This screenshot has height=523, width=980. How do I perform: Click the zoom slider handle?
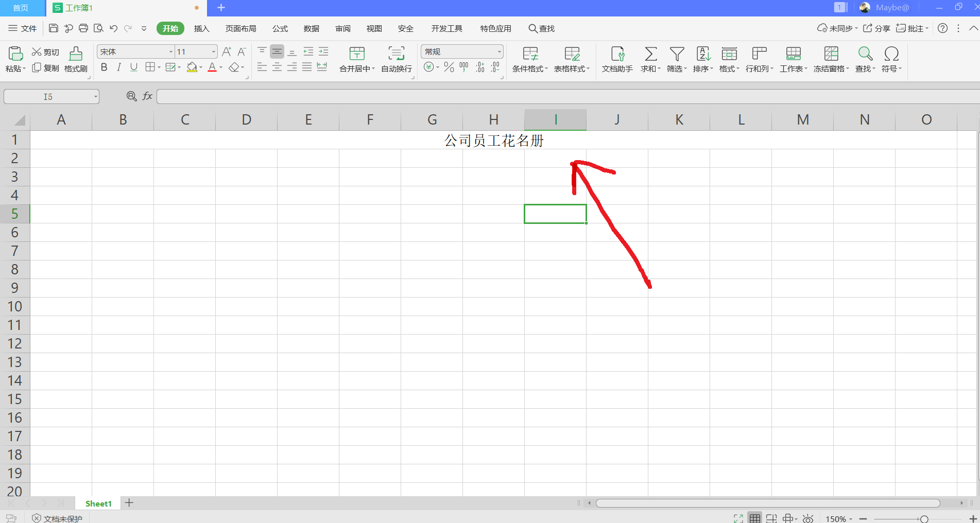click(924, 519)
